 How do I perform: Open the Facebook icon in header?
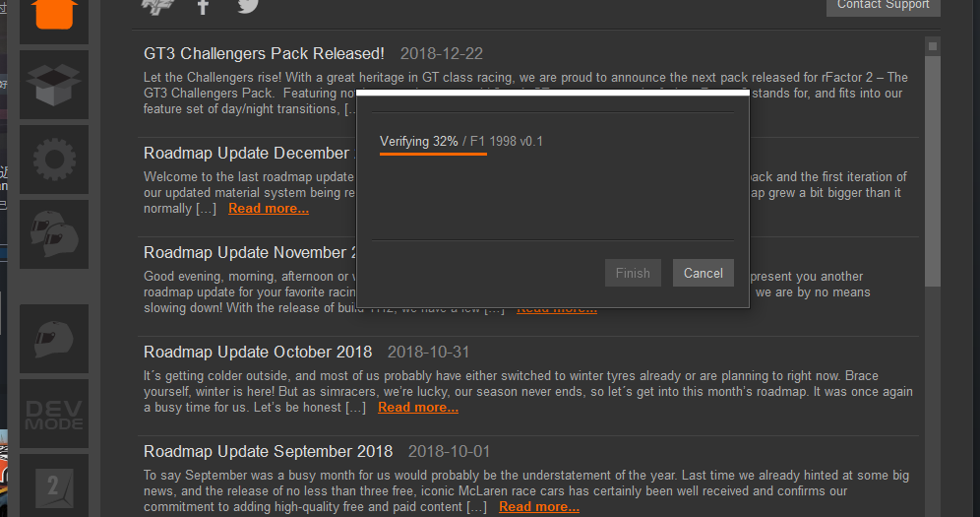pos(203,7)
